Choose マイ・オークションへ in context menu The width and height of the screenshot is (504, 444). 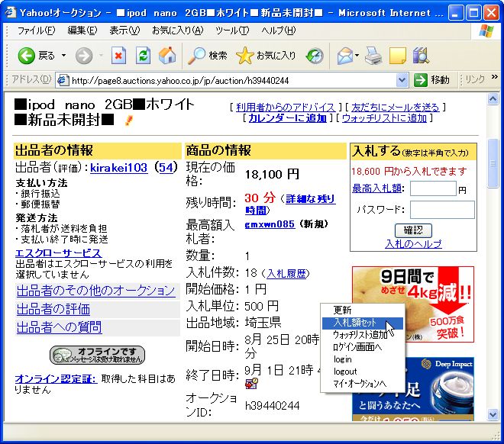(363, 384)
